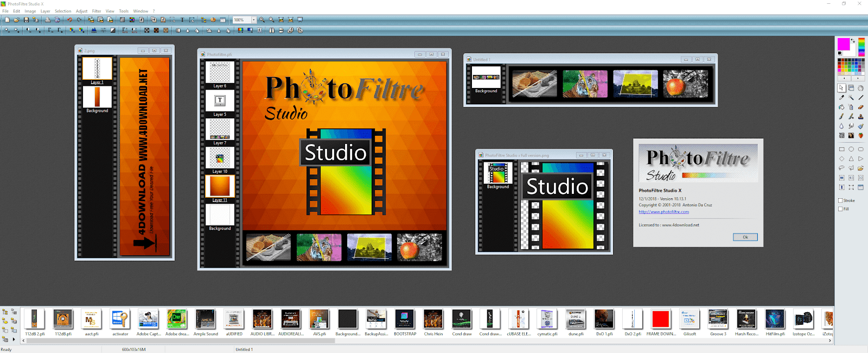Undo the last action via red arrow
868x353 pixels.
click(x=69, y=20)
